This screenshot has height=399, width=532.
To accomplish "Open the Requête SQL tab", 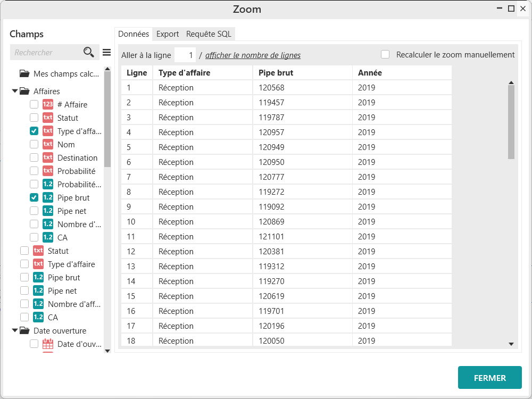I will pyautogui.click(x=209, y=34).
